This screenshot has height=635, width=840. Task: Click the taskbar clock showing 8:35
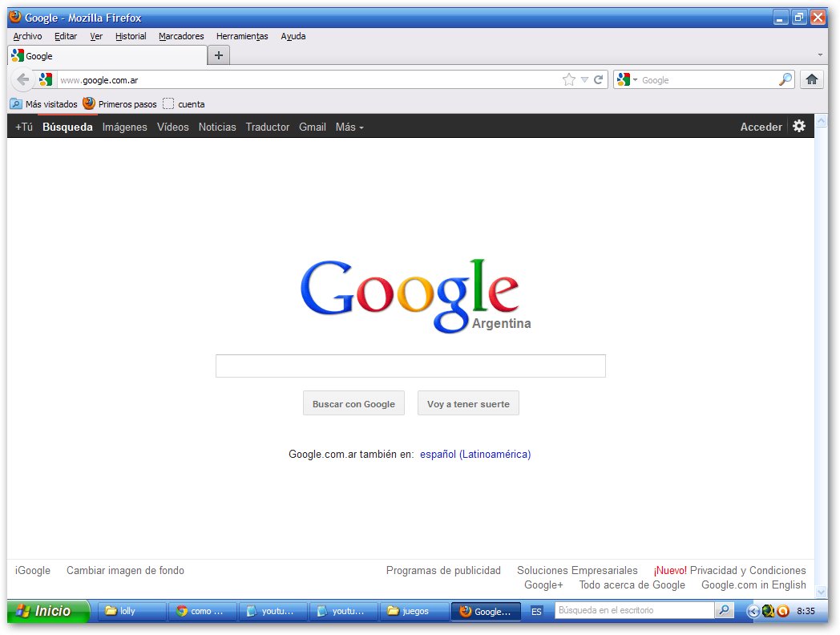(806, 611)
